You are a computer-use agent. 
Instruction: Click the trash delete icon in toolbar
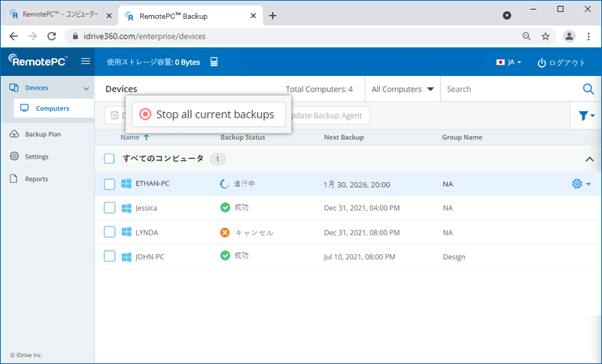(x=114, y=115)
